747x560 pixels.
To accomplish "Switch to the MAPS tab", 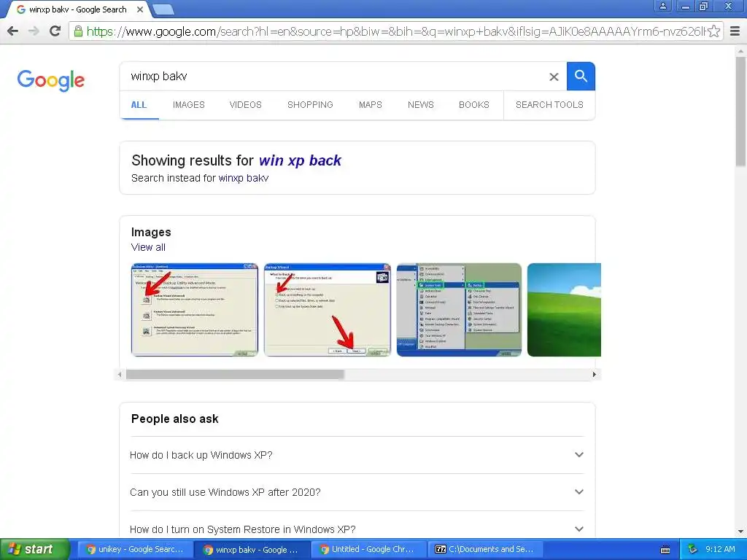I will click(x=370, y=105).
